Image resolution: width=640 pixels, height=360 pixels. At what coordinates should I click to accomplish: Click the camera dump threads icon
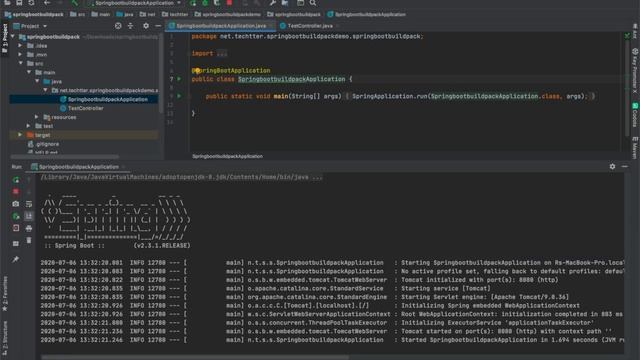pyautogui.click(x=16, y=204)
